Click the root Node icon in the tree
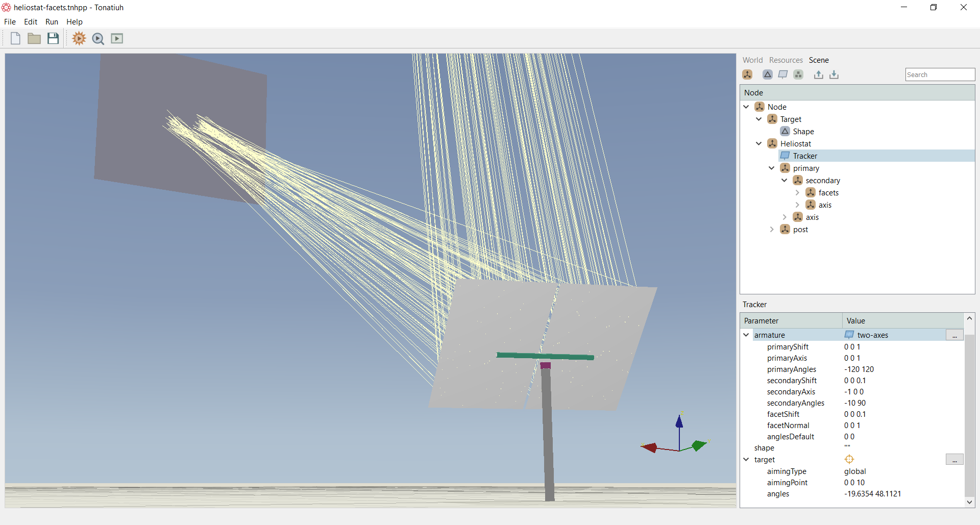The image size is (980, 525). 759,107
